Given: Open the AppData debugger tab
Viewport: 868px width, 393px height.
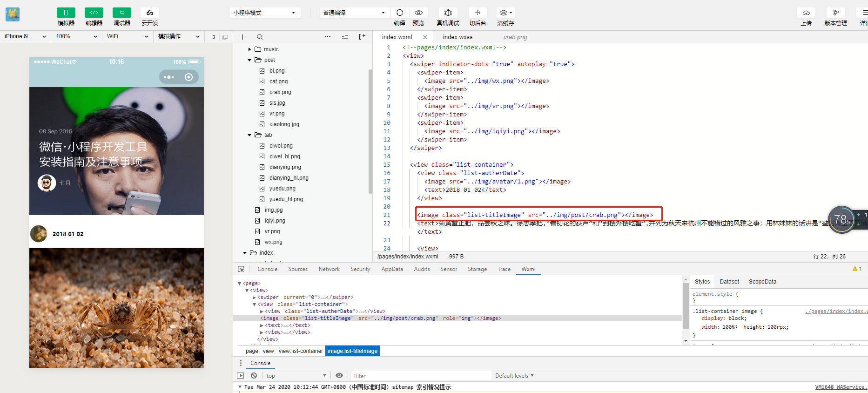Looking at the screenshot, I should click(x=392, y=269).
